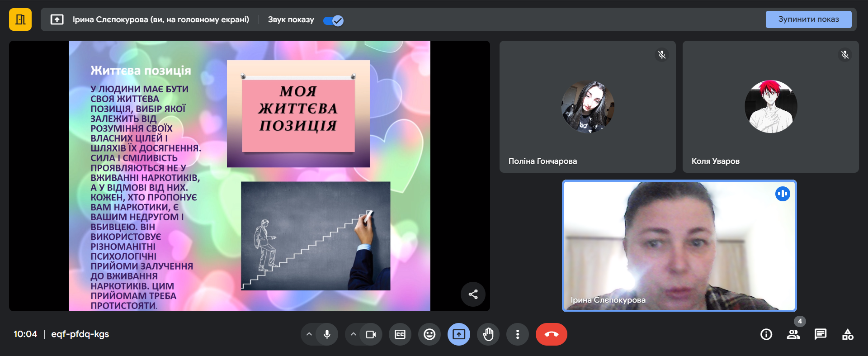Expand the camera video settings arrow
868x356 pixels.
[x=354, y=334]
